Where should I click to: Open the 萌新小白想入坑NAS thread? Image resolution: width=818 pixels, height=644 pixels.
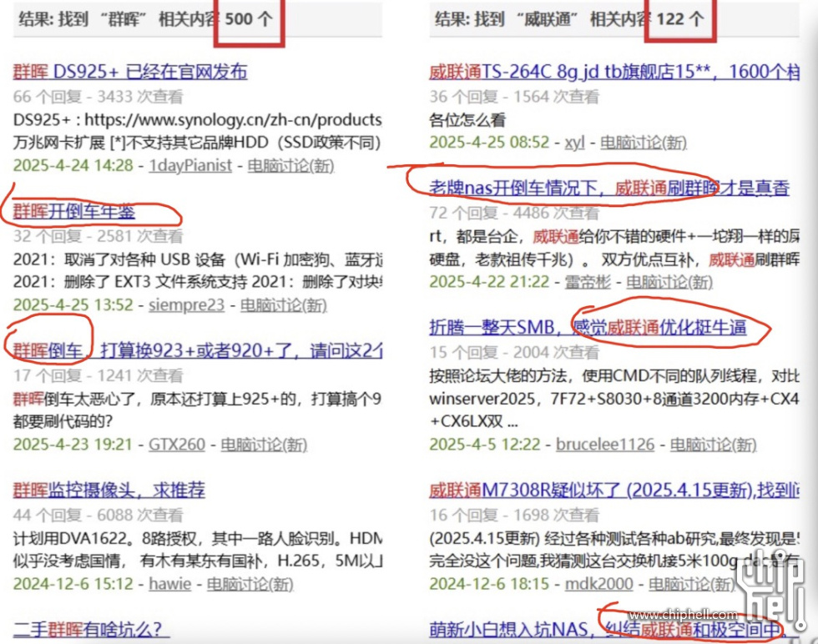608,629
